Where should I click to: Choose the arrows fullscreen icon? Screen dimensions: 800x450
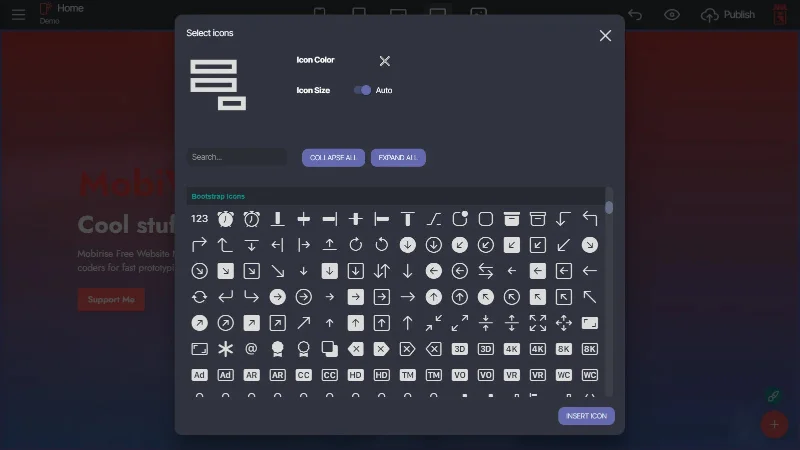coord(538,323)
